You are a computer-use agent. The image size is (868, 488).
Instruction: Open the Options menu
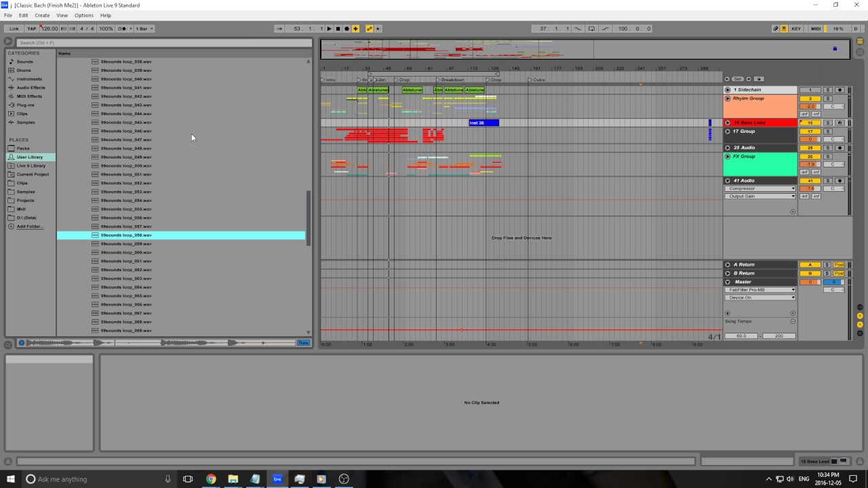(84, 15)
